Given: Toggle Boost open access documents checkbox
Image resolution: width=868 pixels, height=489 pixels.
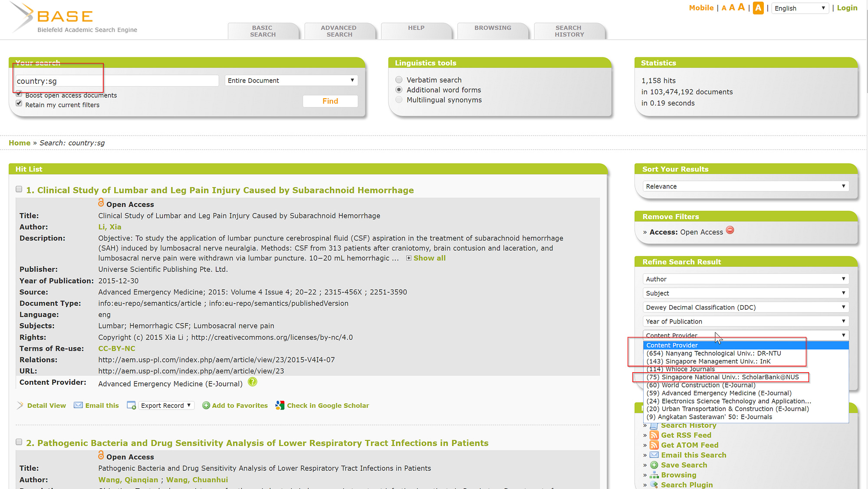Looking at the screenshot, I should click(x=19, y=94).
